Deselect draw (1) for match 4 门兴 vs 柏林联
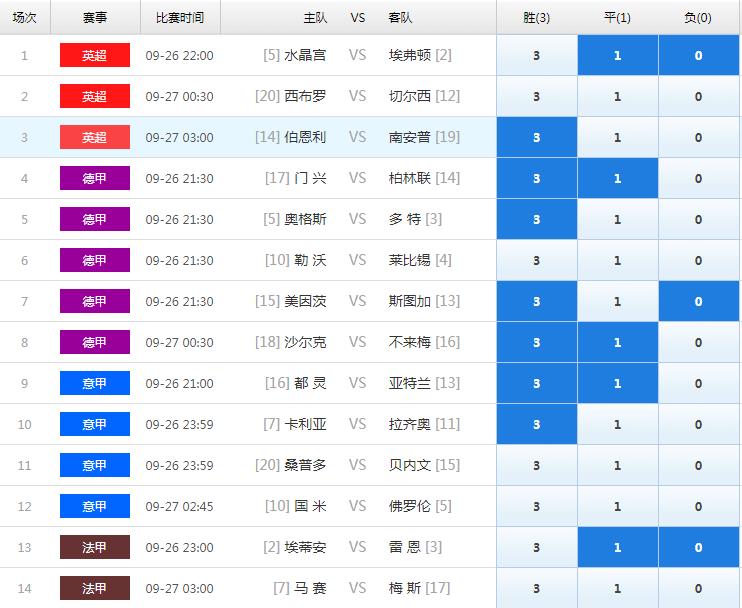The image size is (742, 608). point(618,178)
